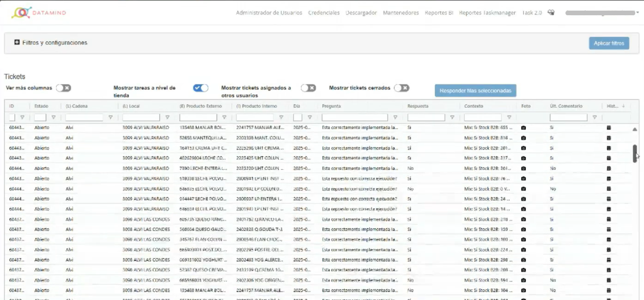The image size is (644, 300).
Task: Open the Producto Interno filter funnel
Action: click(x=281, y=117)
